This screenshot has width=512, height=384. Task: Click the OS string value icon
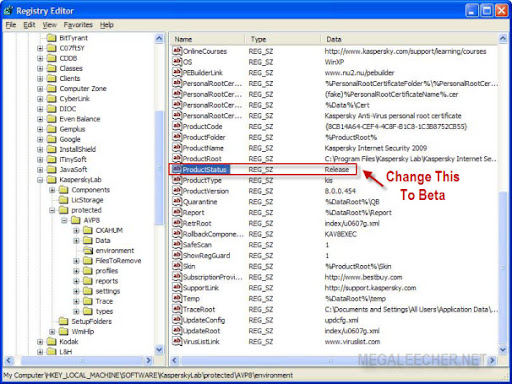click(x=177, y=62)
